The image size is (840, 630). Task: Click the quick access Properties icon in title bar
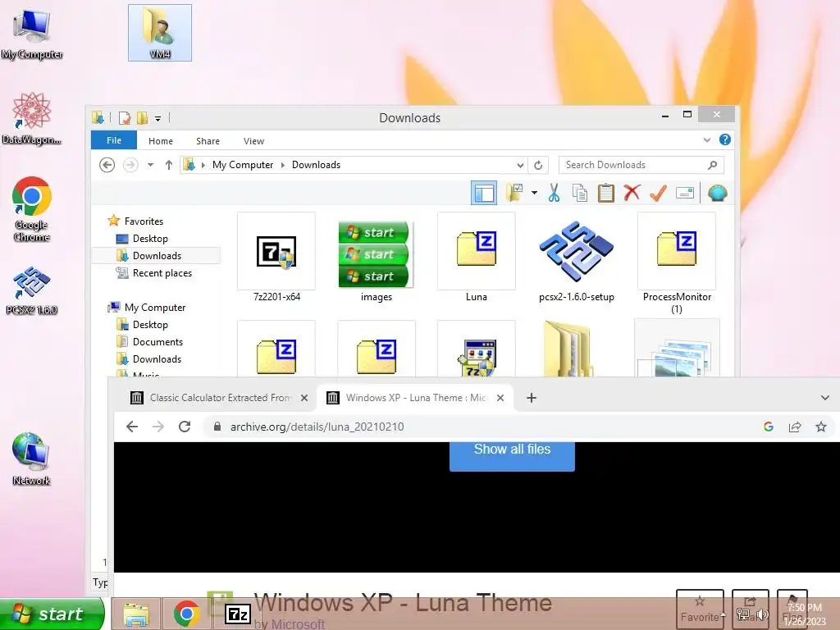(125, 117)
